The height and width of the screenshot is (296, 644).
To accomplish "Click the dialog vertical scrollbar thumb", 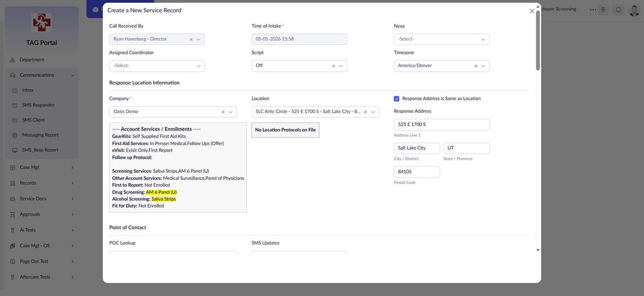I will (538, 40).
